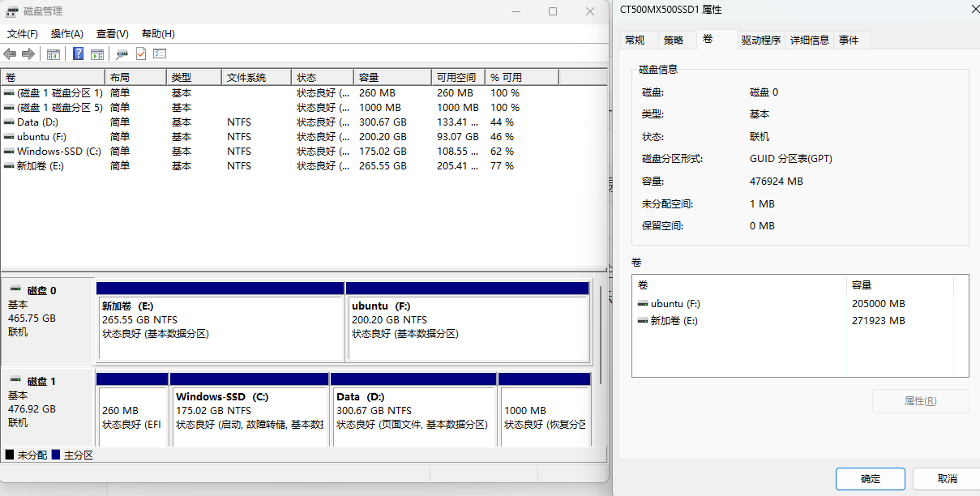Click the drive icon beside 磁盘 1 label
980x496 pixels.
pyautogui.click(x=15, y=380)
